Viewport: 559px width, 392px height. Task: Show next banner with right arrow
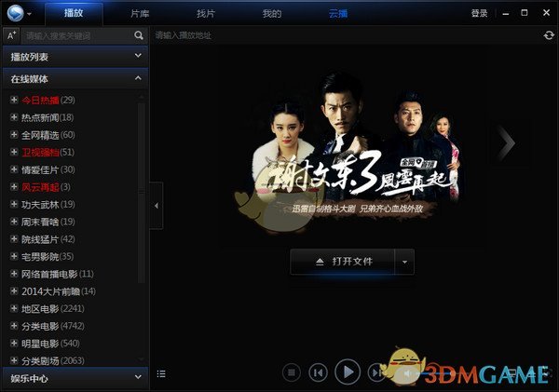tap(506, 142)
